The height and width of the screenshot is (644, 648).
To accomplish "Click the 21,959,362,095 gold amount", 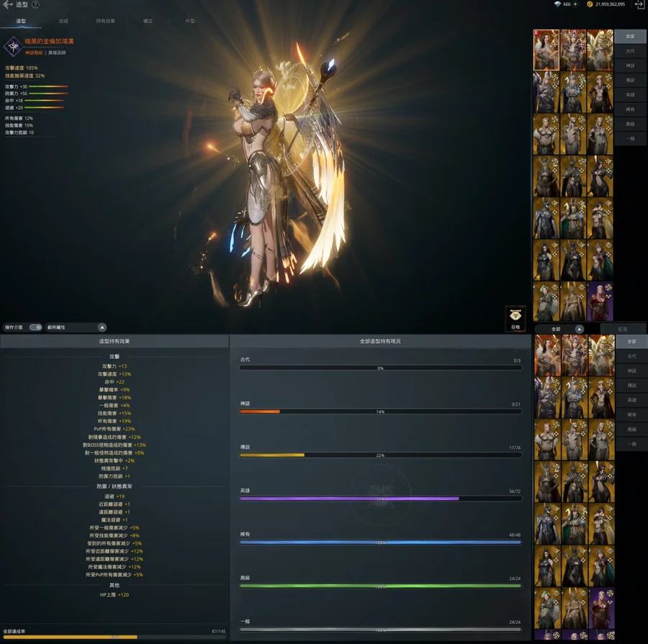I will pos(611,4).
